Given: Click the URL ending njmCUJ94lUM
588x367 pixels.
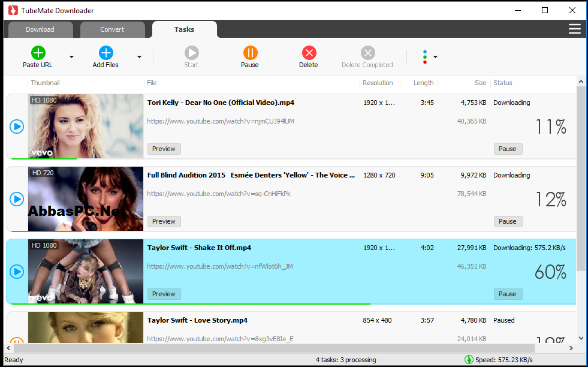Looking at the screenshot, I should pos(221,121).
